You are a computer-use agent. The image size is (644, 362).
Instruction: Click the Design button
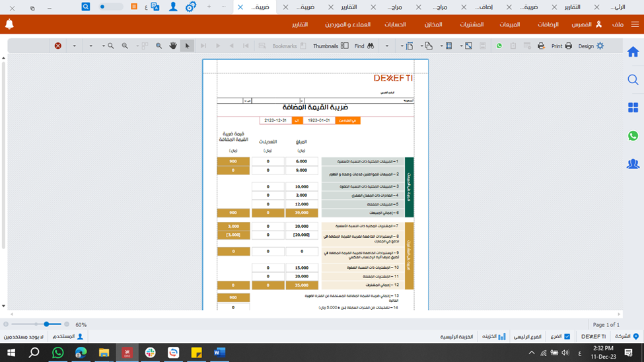click(591, 46)
